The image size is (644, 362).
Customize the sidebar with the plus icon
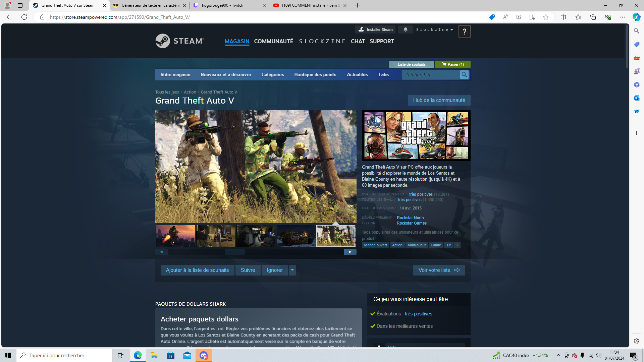[637, 133]
